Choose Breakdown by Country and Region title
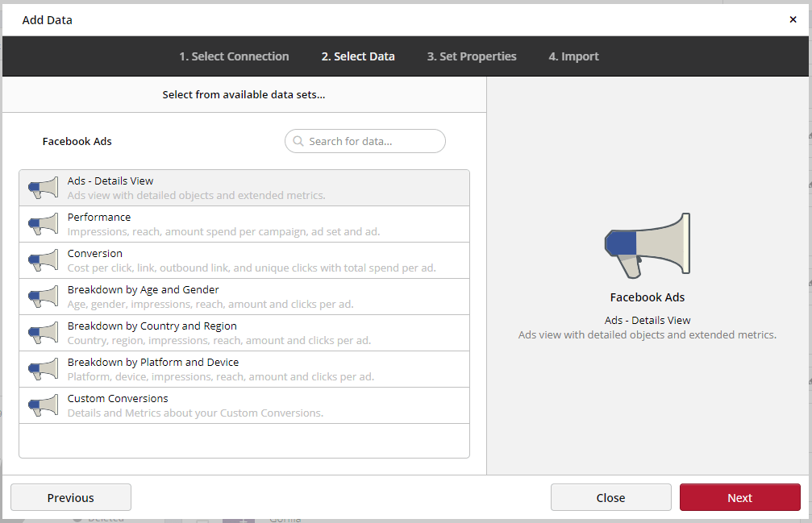Viewport: 812px width, 523px height. (x=152, y=326)
